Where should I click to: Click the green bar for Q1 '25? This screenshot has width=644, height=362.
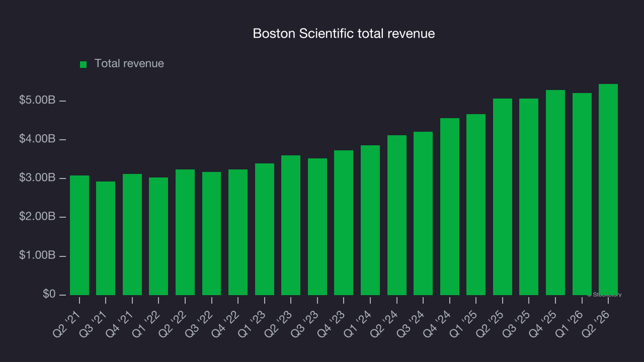click(476, 205)
